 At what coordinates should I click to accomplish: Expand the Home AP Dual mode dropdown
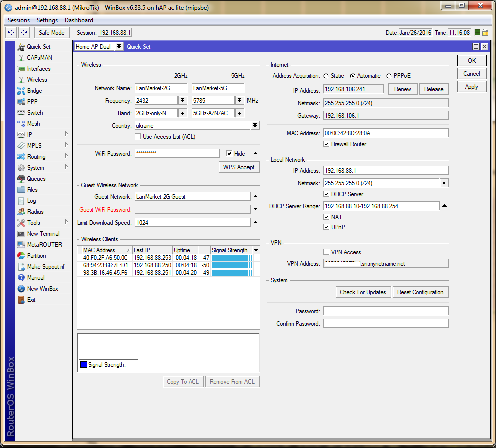[119, 47]
